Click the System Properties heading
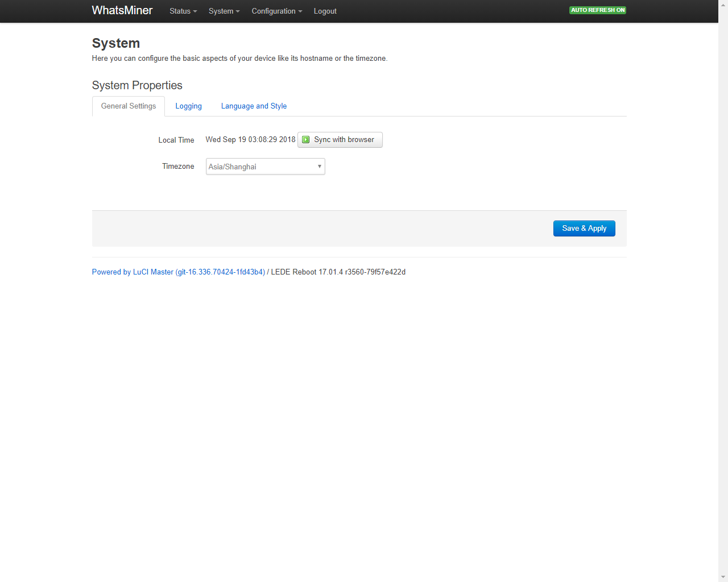The height and width of the screenshot is (582, 728). pos(137,85)
